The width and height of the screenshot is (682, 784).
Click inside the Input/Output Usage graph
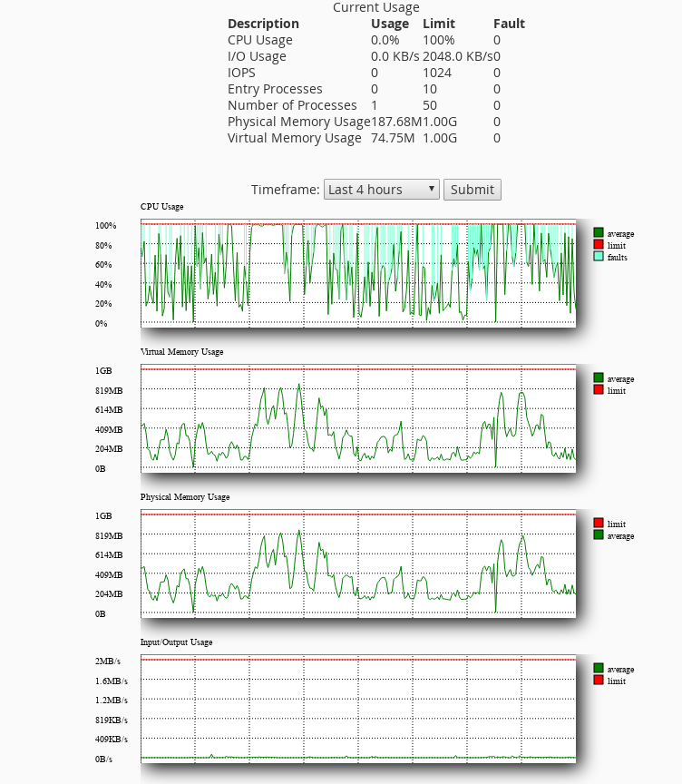(357, 709)
